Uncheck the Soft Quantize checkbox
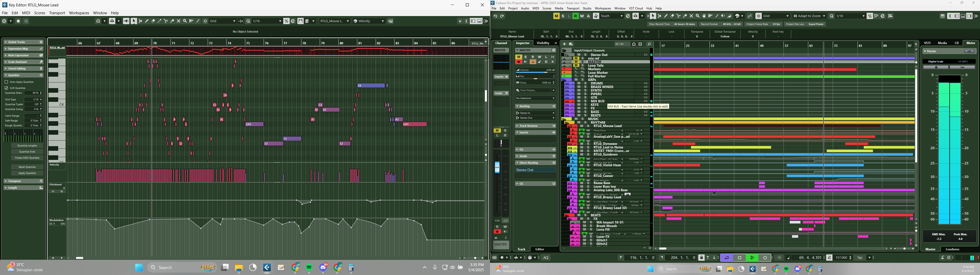The image size is (980, 275). 6,88
